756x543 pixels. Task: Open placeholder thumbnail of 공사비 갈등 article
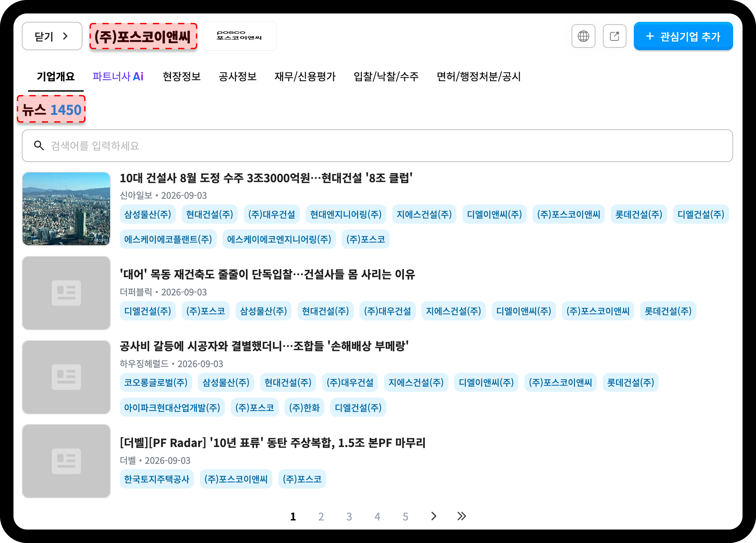coord(66,377)
